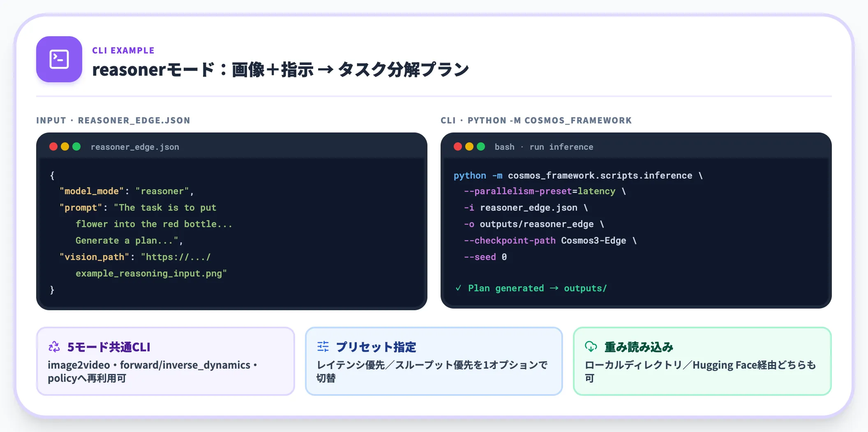Click '--checkpoint-path Cosmos3-Edge' line

[x=550, y=241]
